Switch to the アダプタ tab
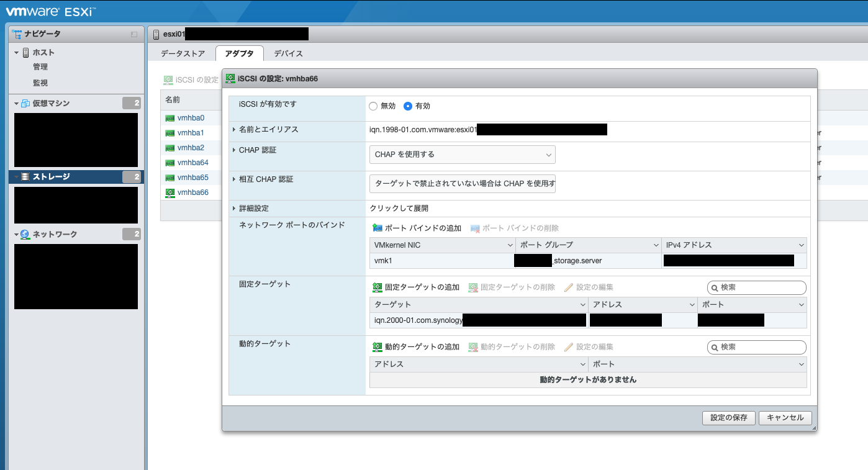The height and width of the screenshot is (470, 868). (x=240, y=53)
